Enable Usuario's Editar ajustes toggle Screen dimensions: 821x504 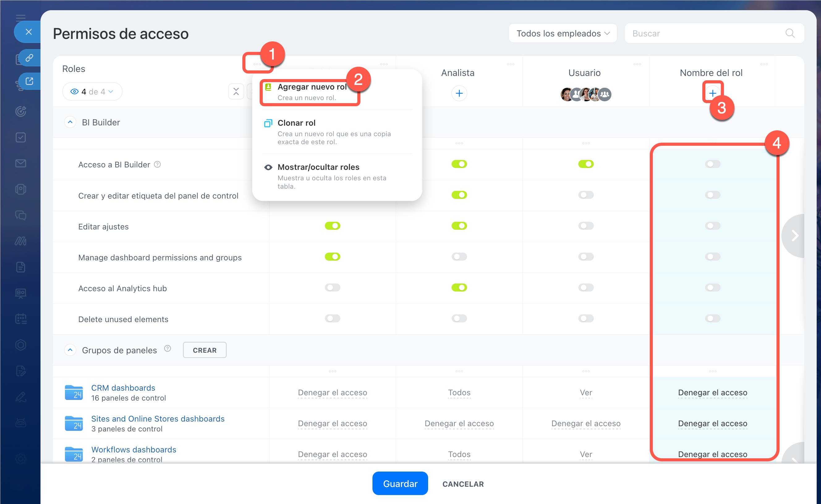coord(586,226)
